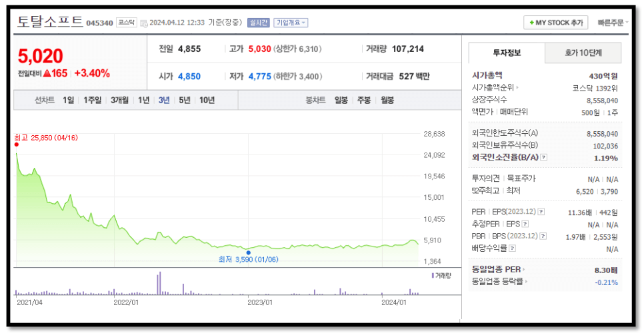Click the red 최고 25,850 chart marker

click(17, 145)
